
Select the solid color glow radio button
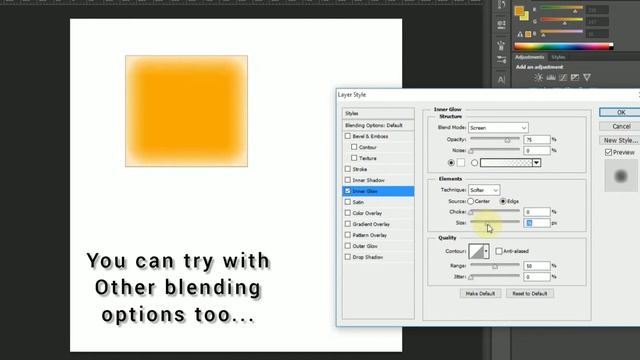(x=451, y=162)
